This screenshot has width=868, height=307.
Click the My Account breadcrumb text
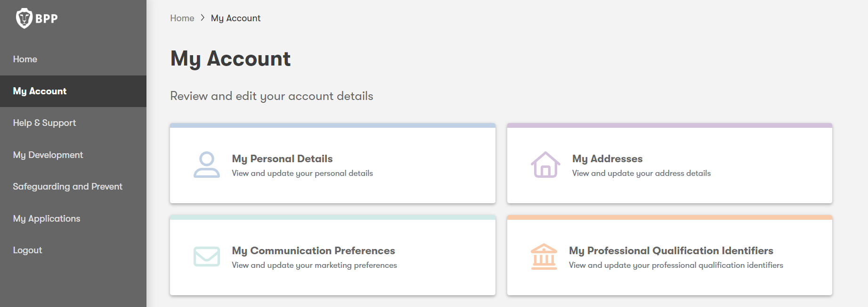pos(235,18)
